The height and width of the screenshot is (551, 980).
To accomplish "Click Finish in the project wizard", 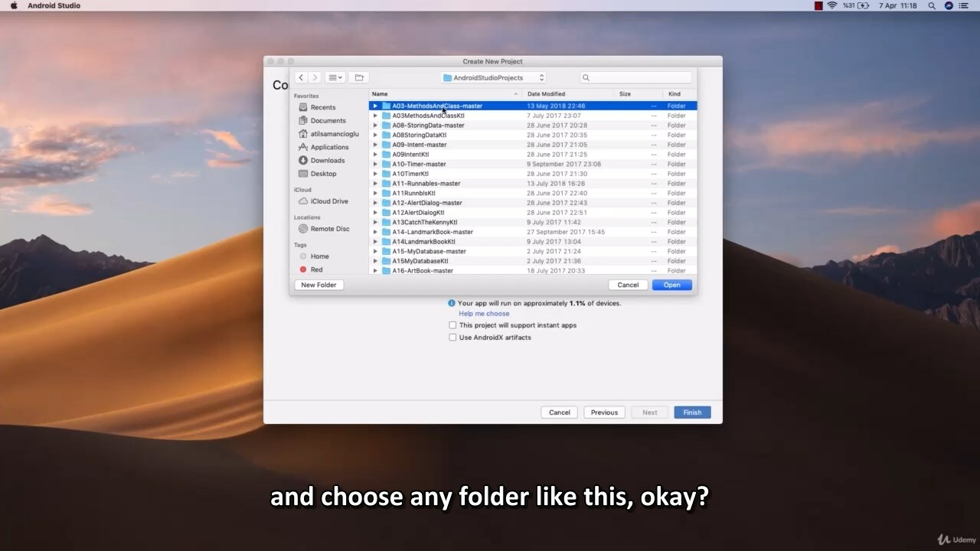I will 692,412.
